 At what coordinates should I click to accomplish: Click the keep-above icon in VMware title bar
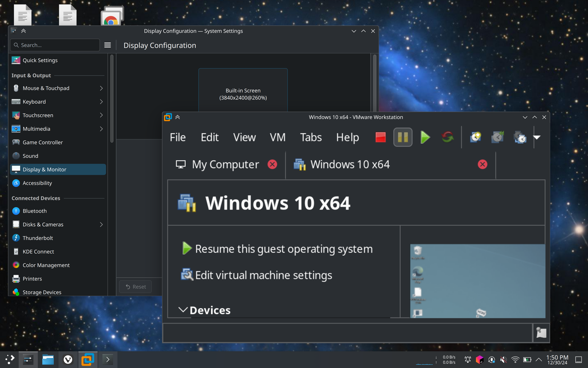click(x=178, y=117)
